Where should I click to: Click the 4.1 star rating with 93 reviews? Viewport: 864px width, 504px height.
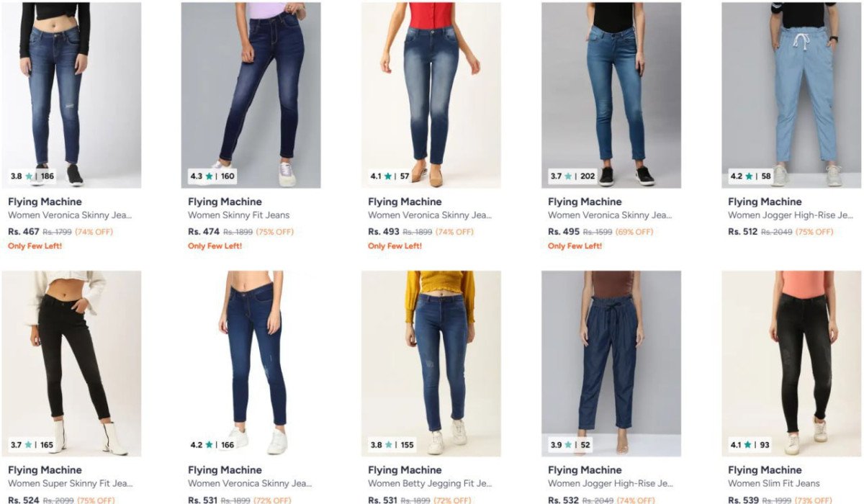pyautogui.click(x=750, y=445)
